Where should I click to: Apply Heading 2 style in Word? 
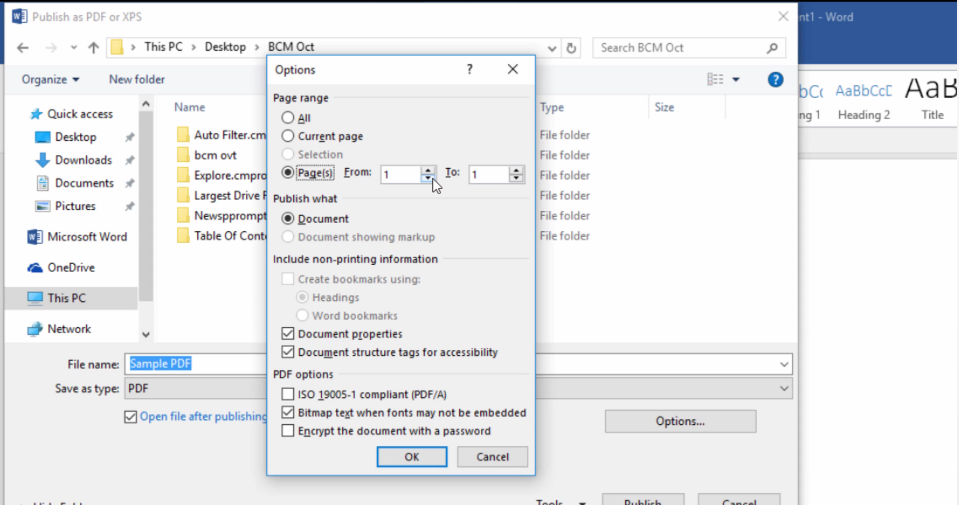[x=864, y=101]
